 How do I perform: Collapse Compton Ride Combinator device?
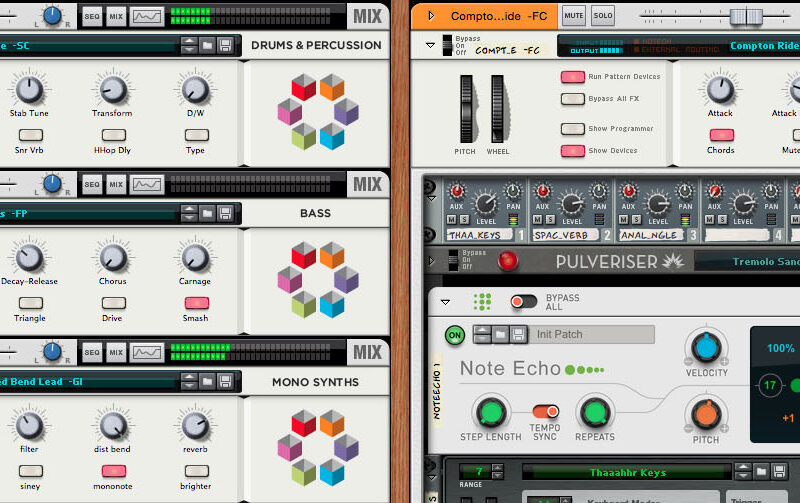click(430, 45)
